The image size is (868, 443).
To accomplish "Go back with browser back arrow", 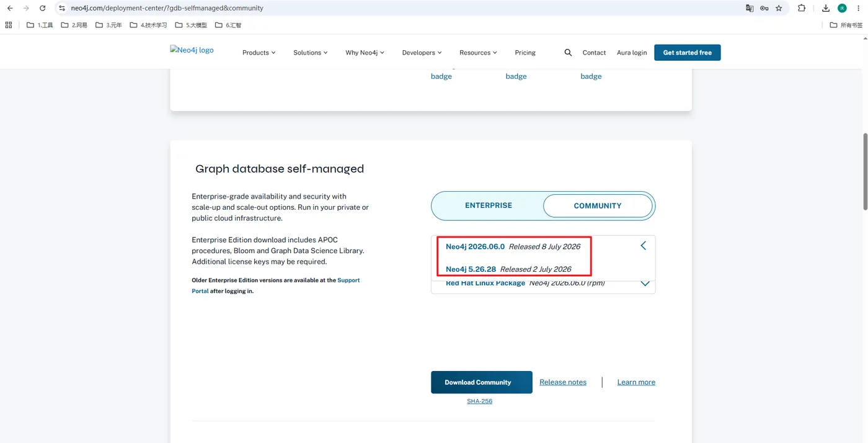I will (10, 8).
